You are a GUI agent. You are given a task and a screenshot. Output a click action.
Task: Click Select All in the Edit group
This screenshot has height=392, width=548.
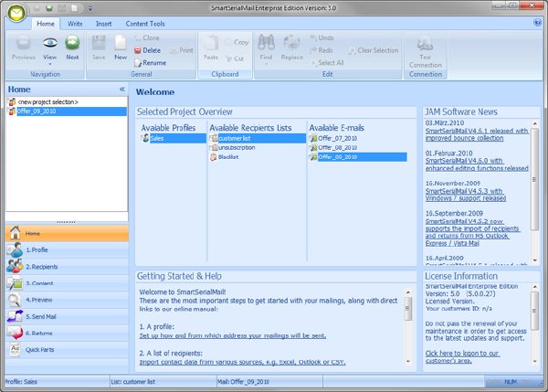[327, 63]
